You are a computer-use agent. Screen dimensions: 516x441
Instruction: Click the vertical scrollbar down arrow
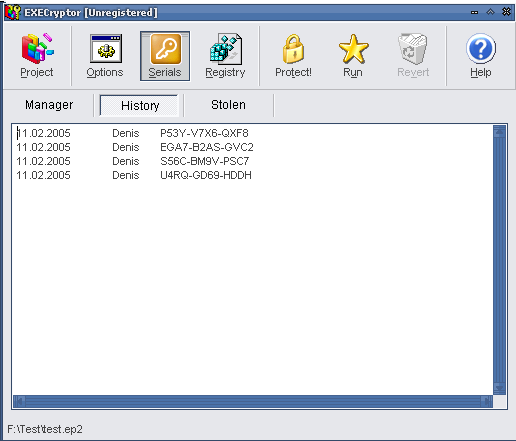pos(499,388)
